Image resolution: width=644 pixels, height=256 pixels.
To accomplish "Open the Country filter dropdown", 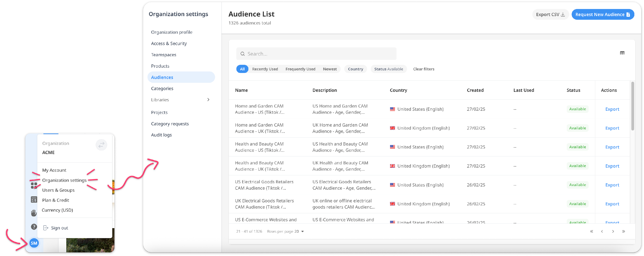I will pos(355,69).
